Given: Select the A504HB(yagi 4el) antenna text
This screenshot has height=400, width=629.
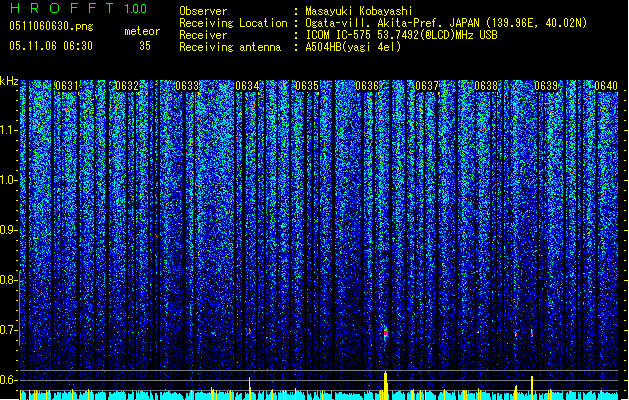Looking at the screenshot, I should pos(353,47).
